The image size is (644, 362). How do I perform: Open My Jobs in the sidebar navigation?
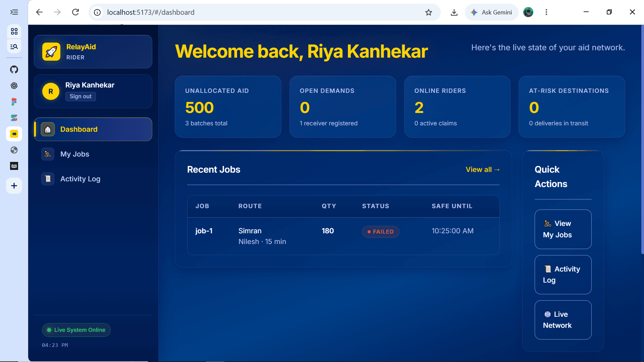93,154
